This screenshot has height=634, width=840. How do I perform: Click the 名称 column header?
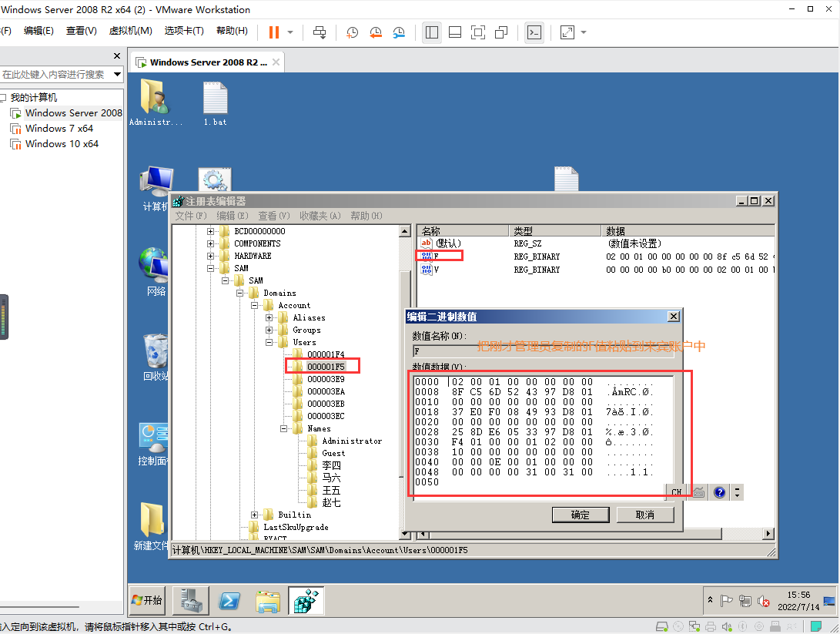pyautogui.click(x=462, y=231)
